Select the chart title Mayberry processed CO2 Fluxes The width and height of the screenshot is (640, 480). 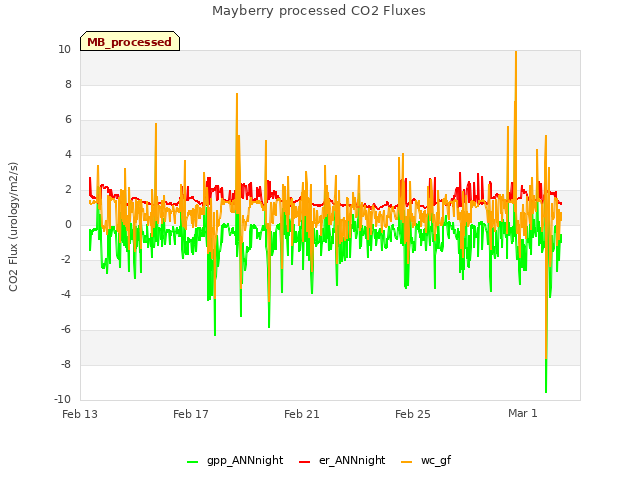click(x=319, y=11)
